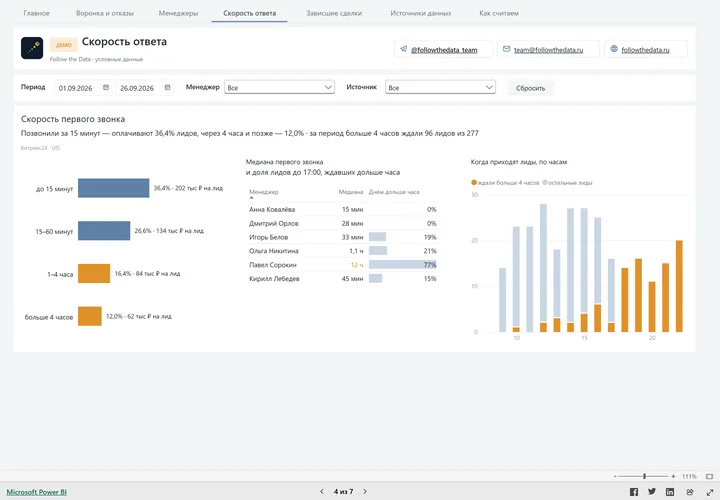Expand the Источник dropdown

click(440, 87)
